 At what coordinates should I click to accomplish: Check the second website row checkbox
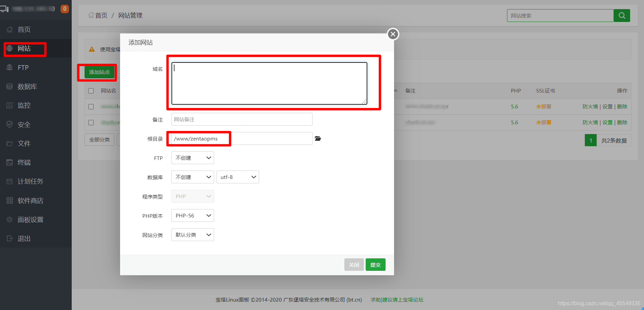91,123
